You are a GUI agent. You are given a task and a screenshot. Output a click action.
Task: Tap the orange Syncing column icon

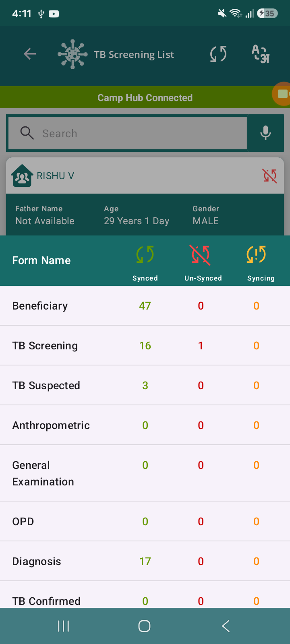[x=256, y=254]
